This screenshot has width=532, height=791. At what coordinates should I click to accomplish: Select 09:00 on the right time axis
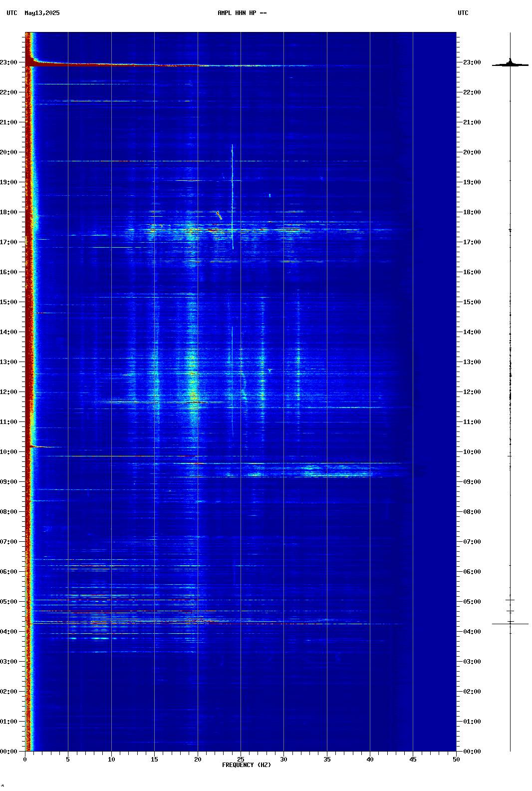point(472,482)
